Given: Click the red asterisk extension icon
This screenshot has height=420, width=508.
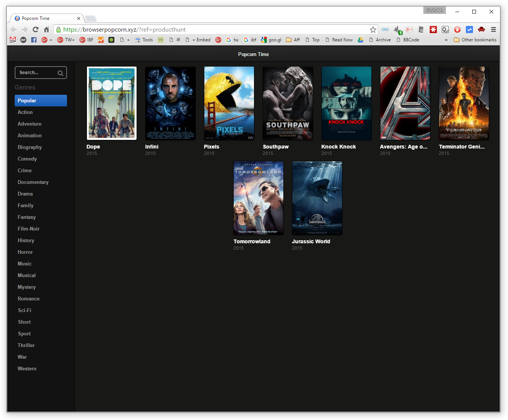Looking at the screenshot, I should [x=433, y=30].
